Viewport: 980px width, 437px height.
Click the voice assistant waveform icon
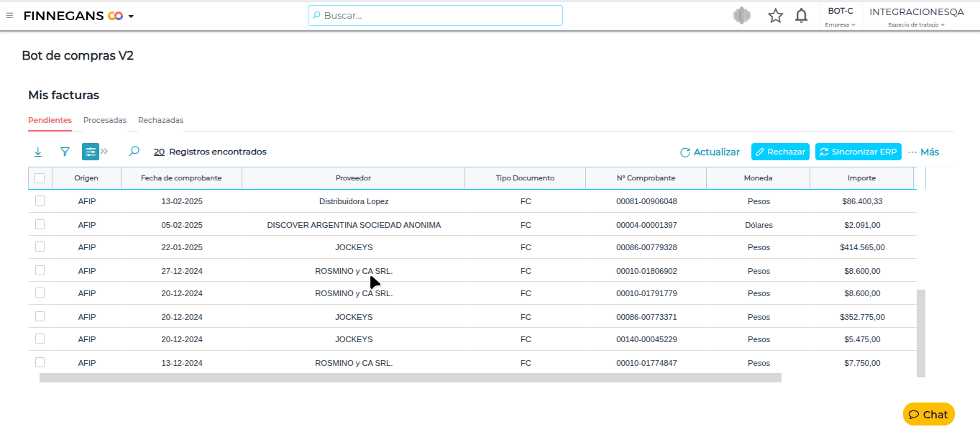pyautogui.click(x=741, y=16)
